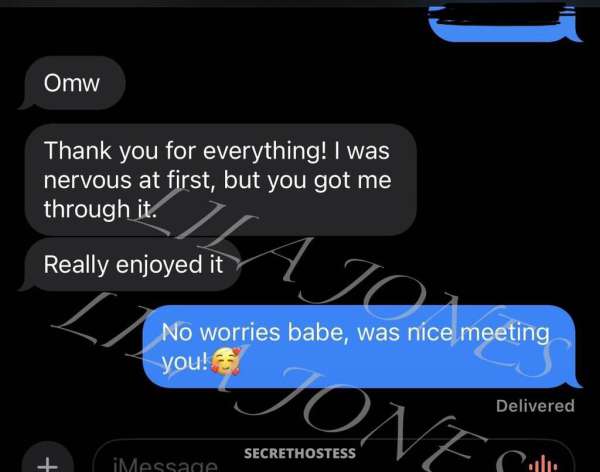Viewport: 600px width, 472px height.
Task: Select the "Thank you for everything!" message bubble
Action: point(220,180)
